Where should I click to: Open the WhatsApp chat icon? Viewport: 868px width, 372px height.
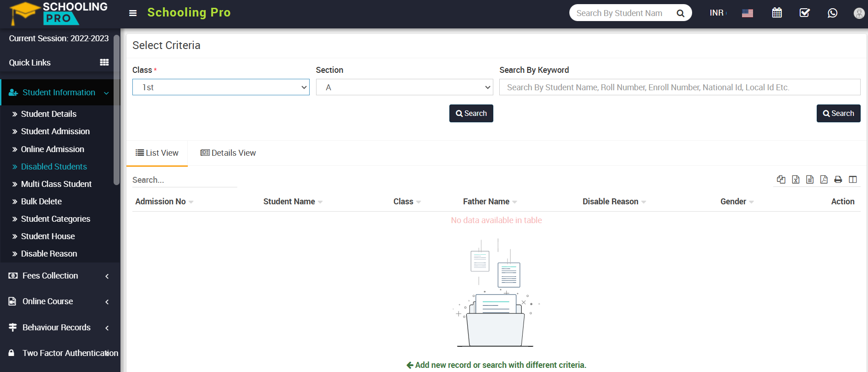tap(833, 13)
